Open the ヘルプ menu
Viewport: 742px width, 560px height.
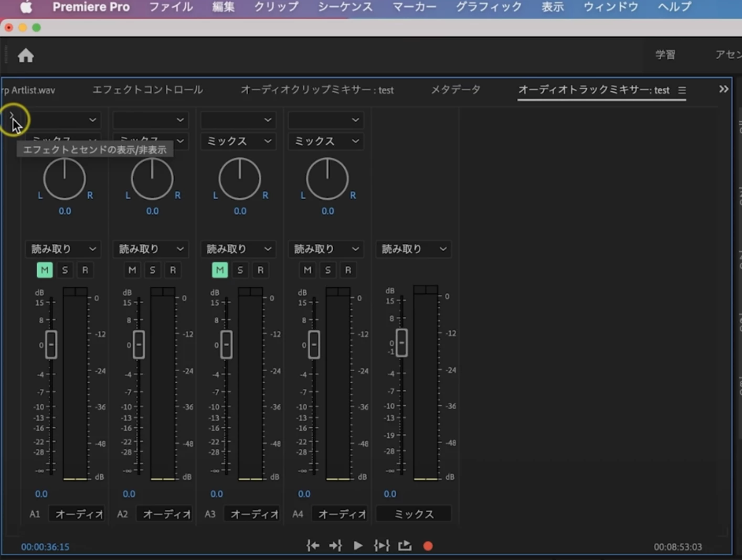(674, 7)
